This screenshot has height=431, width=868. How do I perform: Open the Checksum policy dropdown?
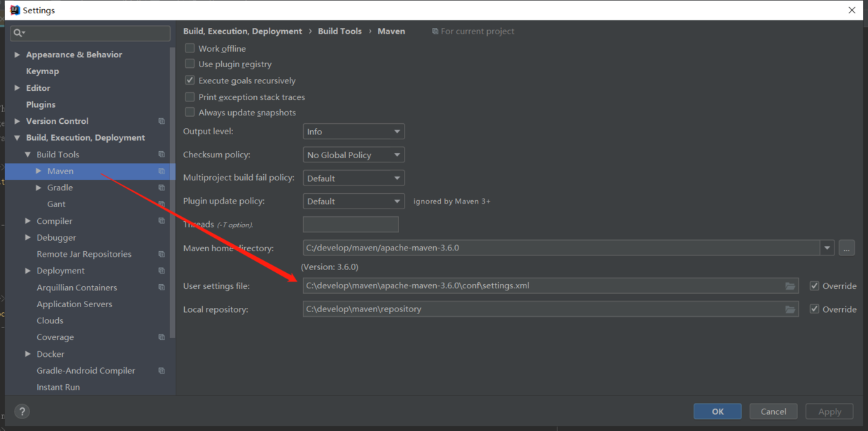(353, 155)
